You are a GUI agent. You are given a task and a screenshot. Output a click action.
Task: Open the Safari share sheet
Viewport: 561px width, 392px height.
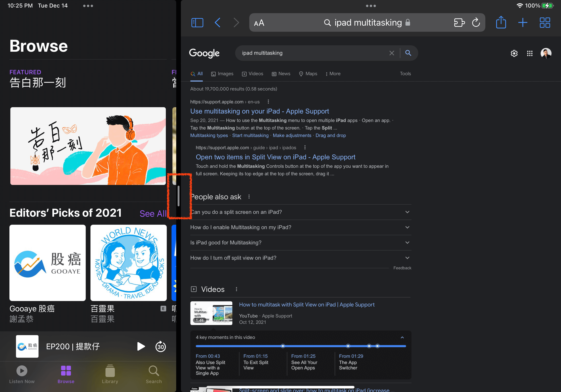click(x=501, y=22)
